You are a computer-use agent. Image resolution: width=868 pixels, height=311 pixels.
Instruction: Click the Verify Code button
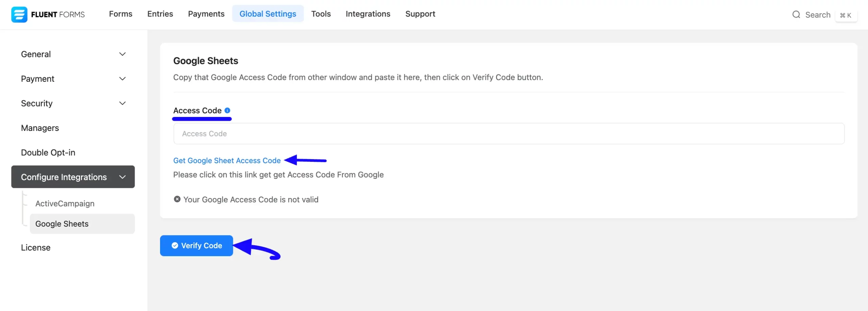pos(197,246)
